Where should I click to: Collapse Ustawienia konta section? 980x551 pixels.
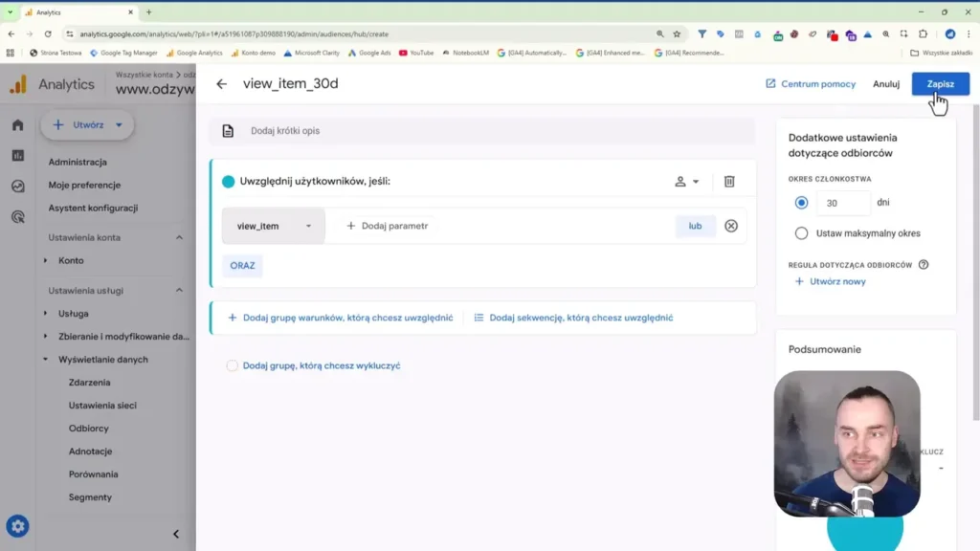(179, 237)
